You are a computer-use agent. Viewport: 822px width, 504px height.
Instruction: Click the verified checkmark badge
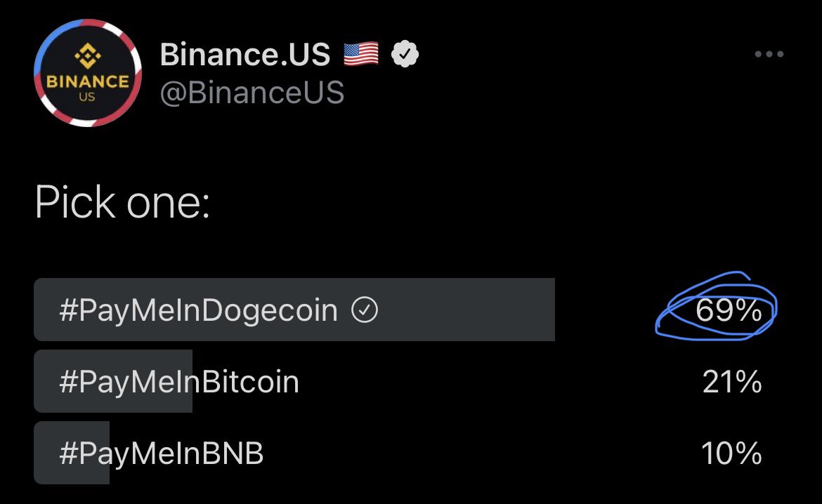(x=405, y=54)
